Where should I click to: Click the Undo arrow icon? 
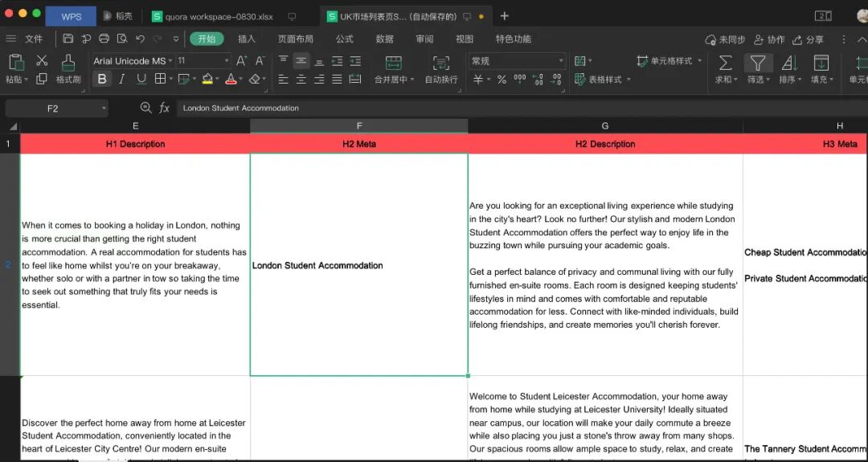tap(140, 39)
